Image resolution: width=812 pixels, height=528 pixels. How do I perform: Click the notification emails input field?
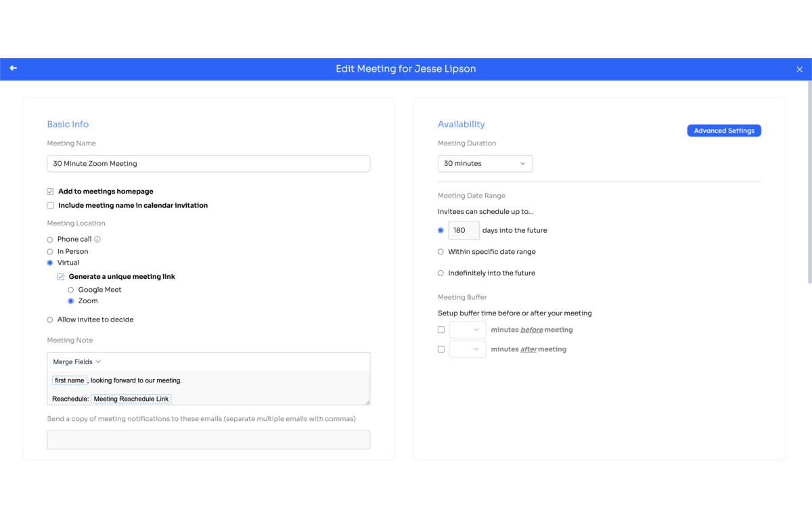coord(208,440)
